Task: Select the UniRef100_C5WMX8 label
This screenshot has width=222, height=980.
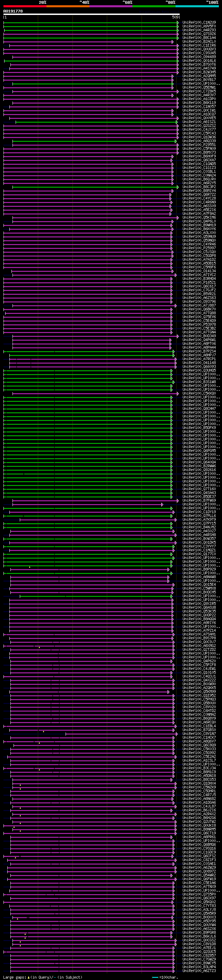Action: click(199, 589)
